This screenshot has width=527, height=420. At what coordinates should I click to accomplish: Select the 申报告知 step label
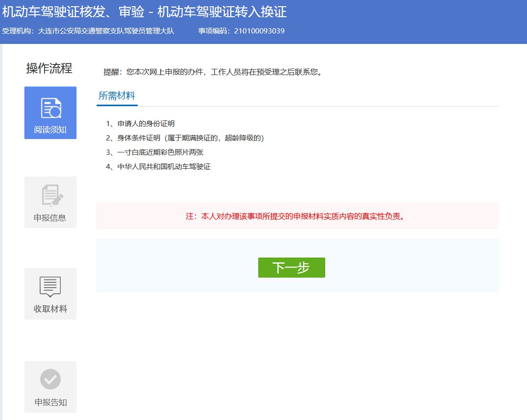click(x=50, y=402)
